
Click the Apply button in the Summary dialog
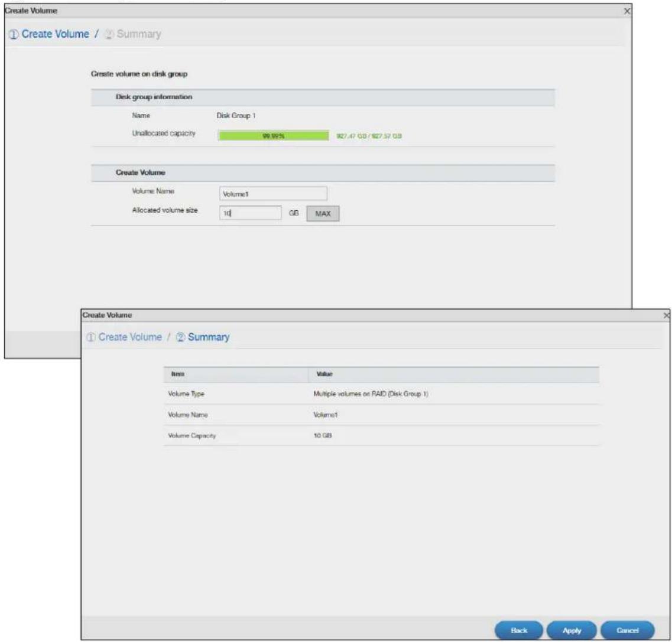tap(572, 630)
